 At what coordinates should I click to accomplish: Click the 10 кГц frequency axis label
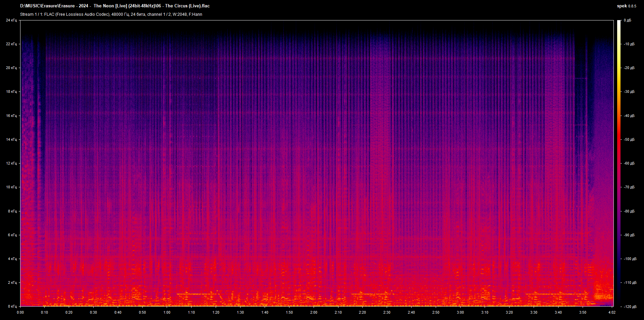click(x=11, y=187)
